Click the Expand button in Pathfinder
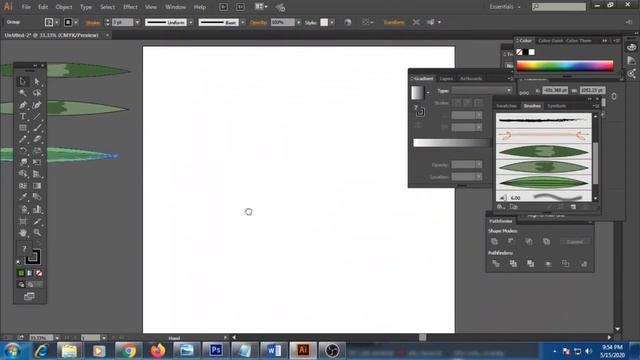Image resolution: width=640 pixels, height=360 pixels. coord(575,242)
